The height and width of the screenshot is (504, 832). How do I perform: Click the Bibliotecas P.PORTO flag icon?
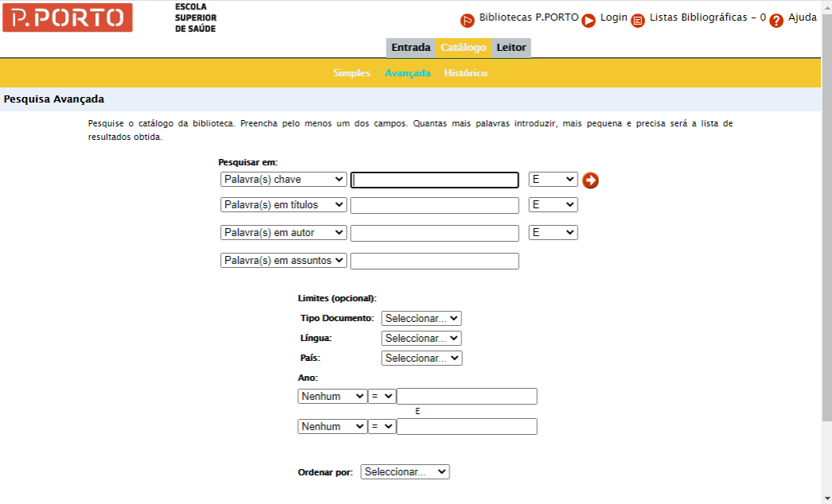468,21
